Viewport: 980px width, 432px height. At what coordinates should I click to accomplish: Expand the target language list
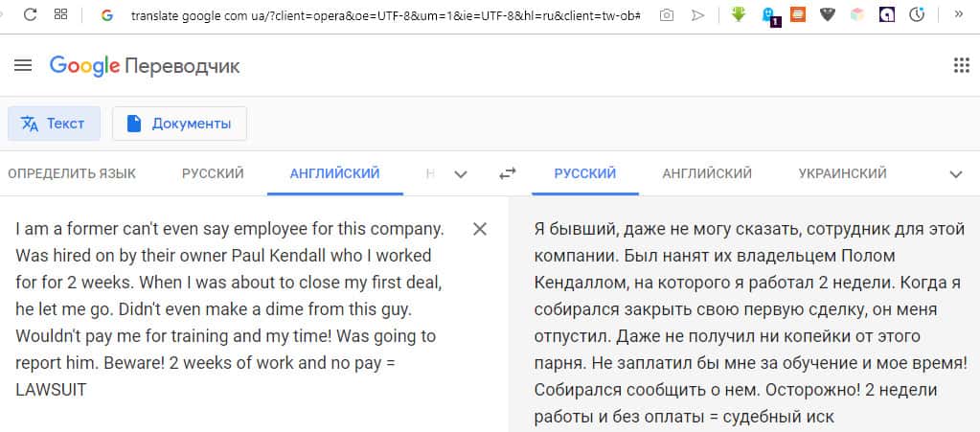pos(955,173)
